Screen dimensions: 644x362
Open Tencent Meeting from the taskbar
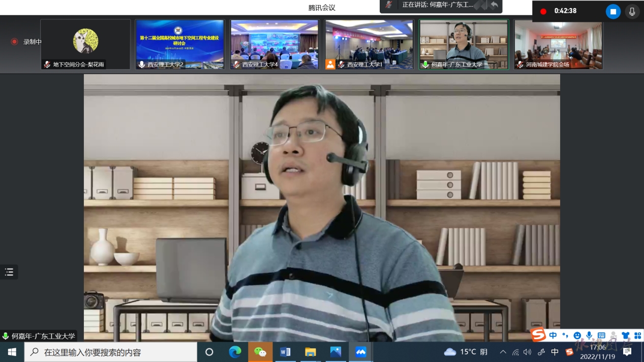pos(361,352)
